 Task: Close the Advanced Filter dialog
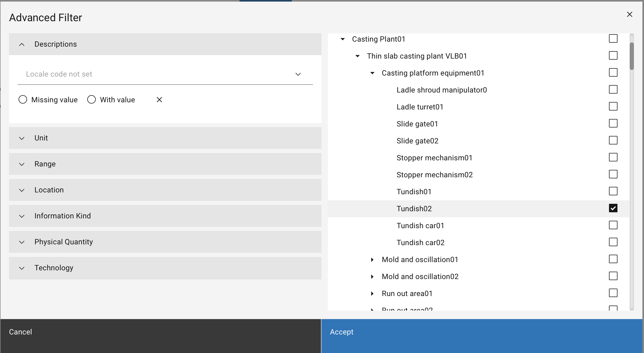tap(629, 14)
